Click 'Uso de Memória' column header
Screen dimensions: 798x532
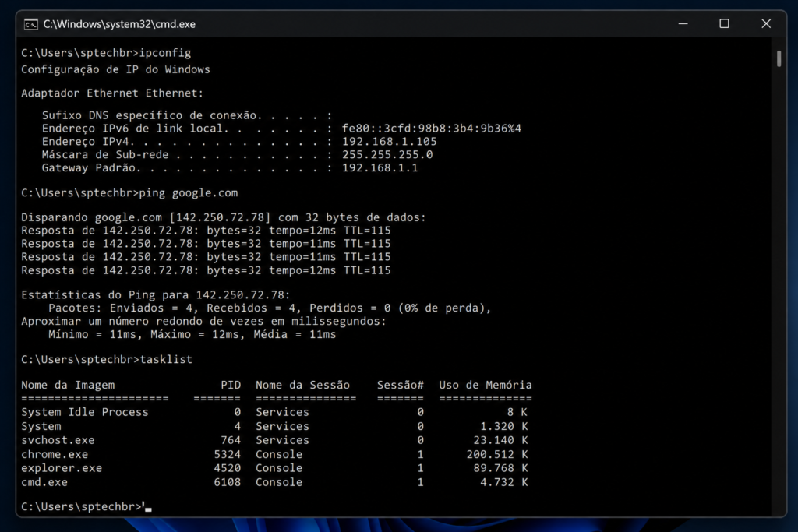[486, 385]
